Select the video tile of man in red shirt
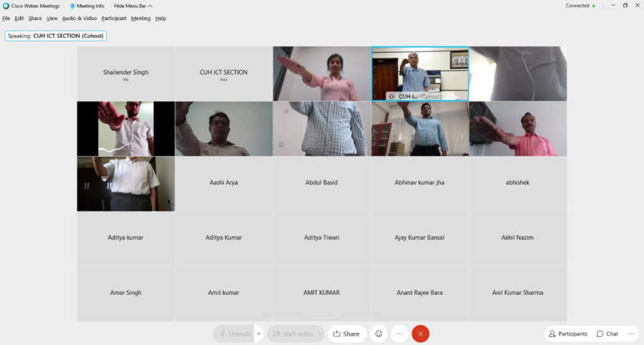 (518, 129)
